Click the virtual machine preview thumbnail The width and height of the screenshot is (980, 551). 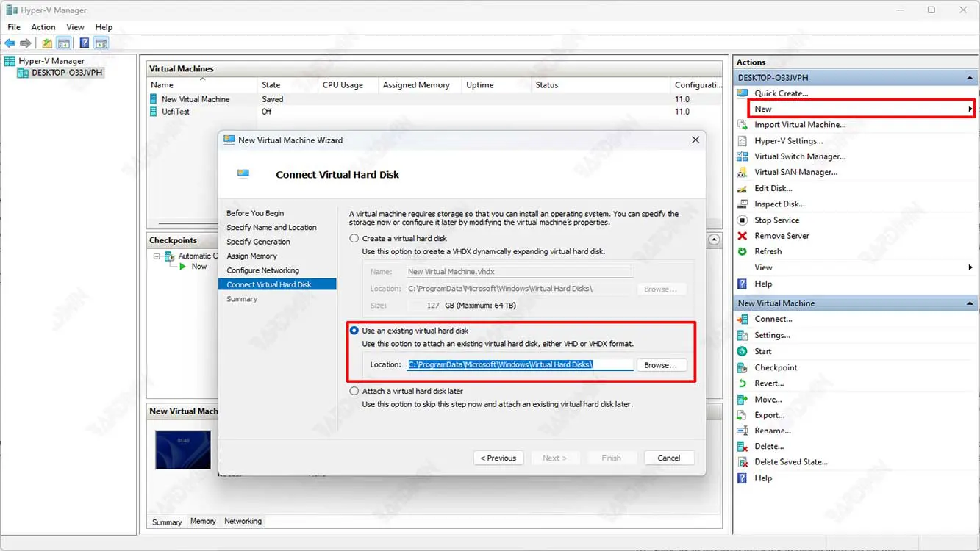(183, 450)
